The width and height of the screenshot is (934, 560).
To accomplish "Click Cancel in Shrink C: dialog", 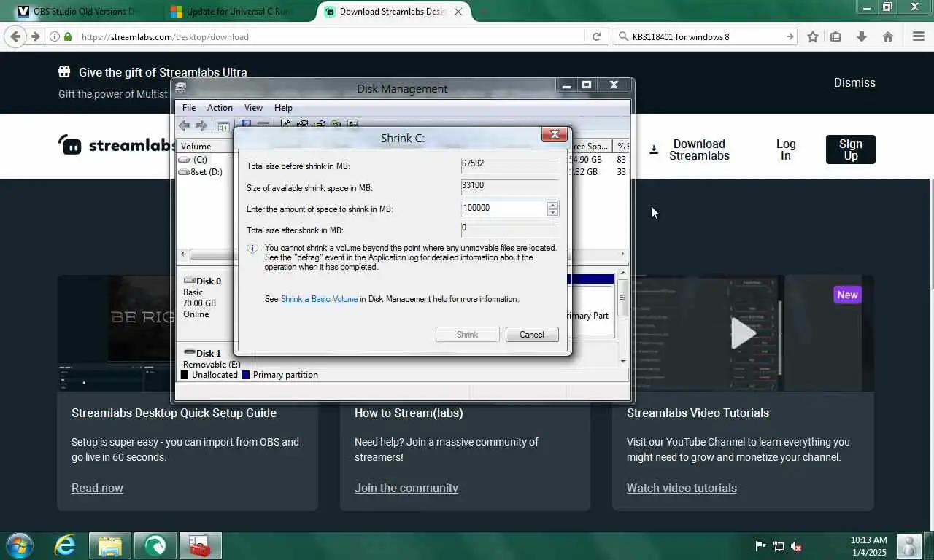I will [x=532, y=335].
